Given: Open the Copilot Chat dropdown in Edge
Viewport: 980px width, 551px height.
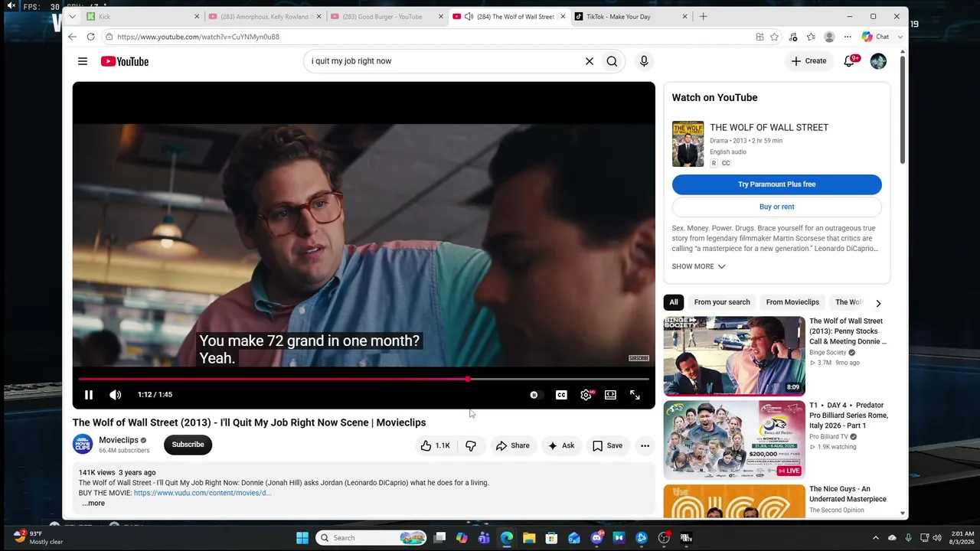Looking at the screenshot, I should (x=900, y=37).
